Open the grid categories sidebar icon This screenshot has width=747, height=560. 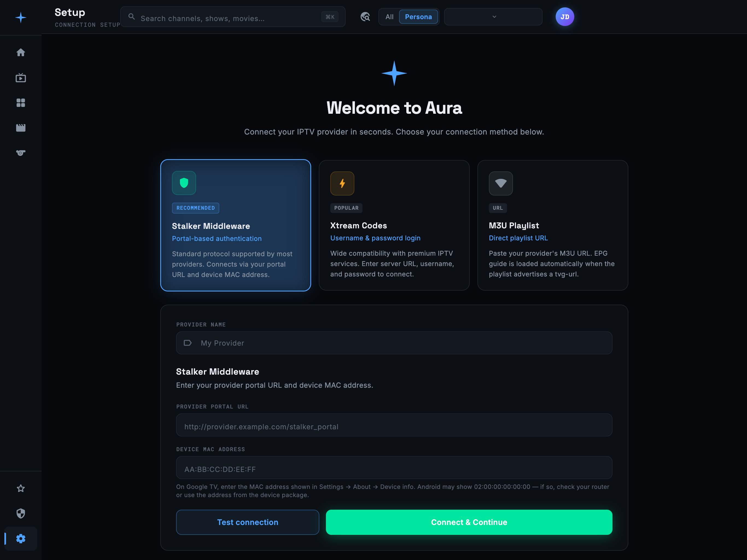tap(21, 103)
